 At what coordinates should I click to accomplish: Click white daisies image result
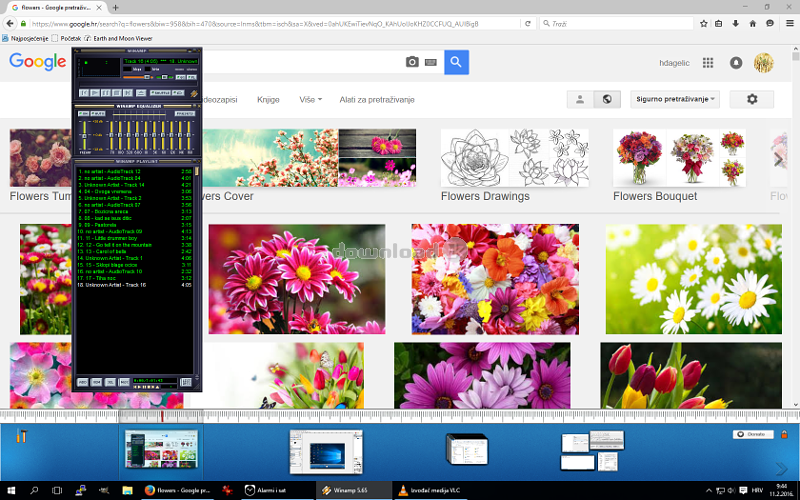pos(693,279)
